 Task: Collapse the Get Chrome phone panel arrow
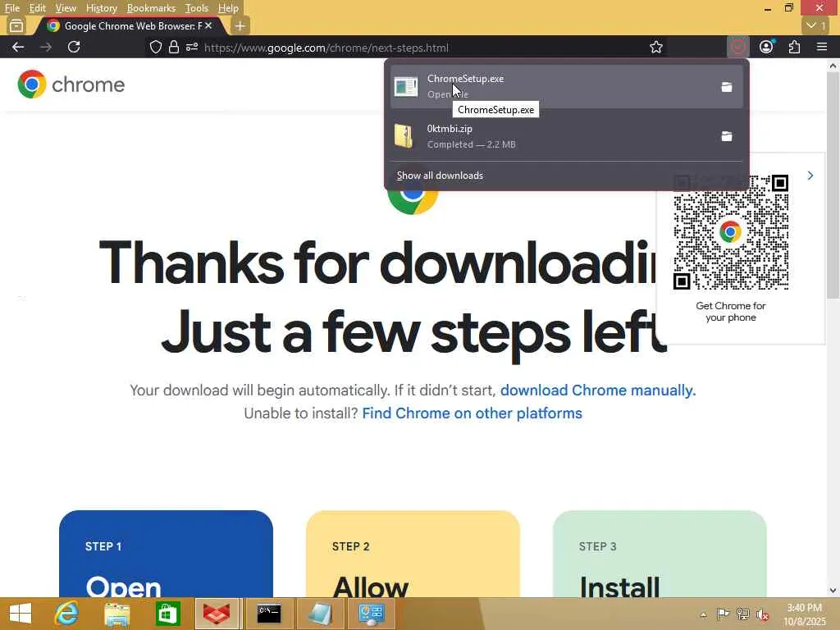click(x=810, y=176)
